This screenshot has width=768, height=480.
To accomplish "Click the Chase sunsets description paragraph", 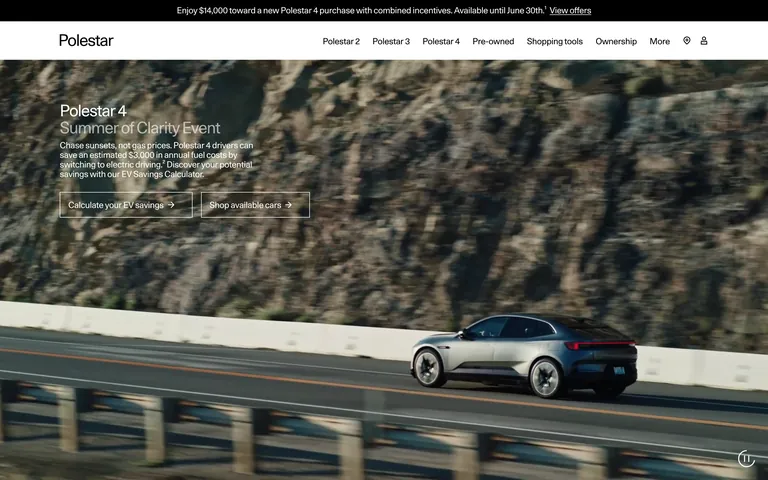I will [x=157, y=160].
